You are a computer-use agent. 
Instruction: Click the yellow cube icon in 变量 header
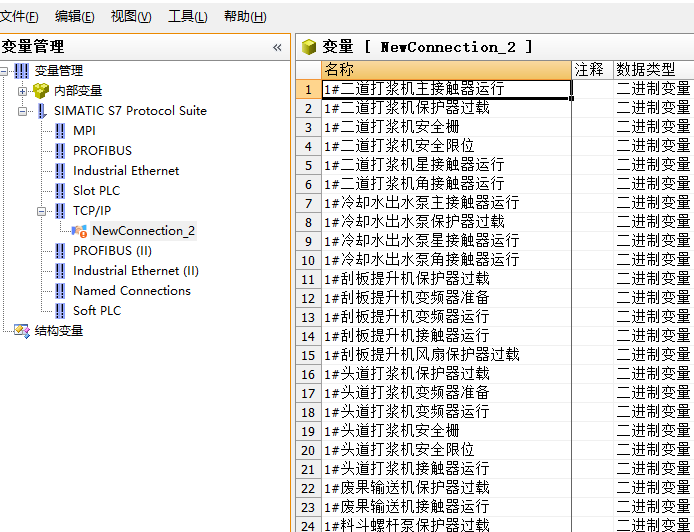[x=309, y=47]
